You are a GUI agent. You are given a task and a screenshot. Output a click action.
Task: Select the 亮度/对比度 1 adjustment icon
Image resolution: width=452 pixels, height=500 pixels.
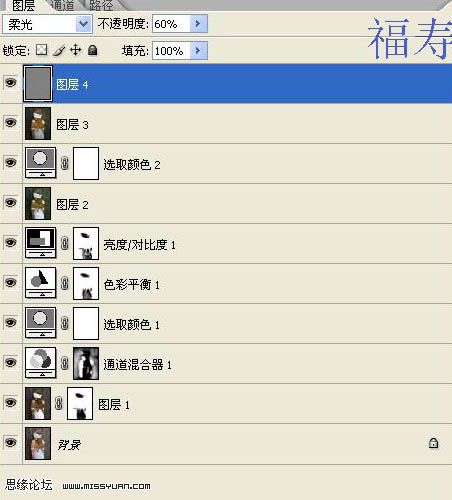point(40,243)
